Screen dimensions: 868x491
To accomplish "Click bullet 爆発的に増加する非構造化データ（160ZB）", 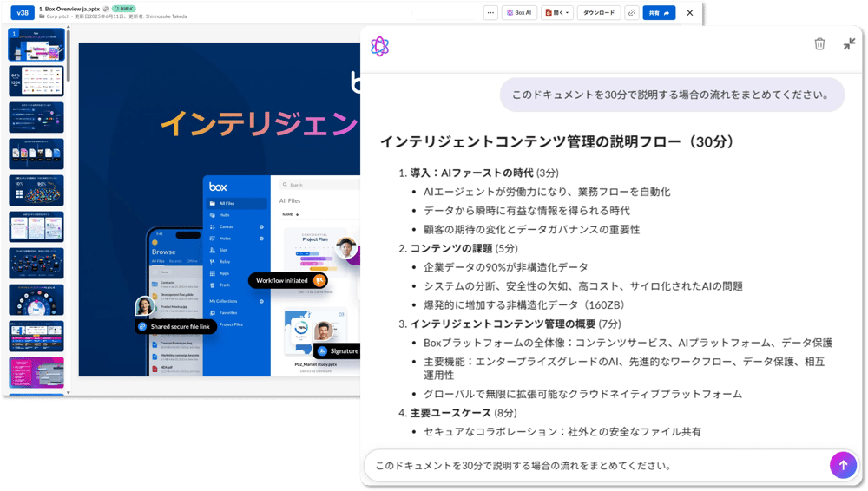I will [x=526, y=305].
